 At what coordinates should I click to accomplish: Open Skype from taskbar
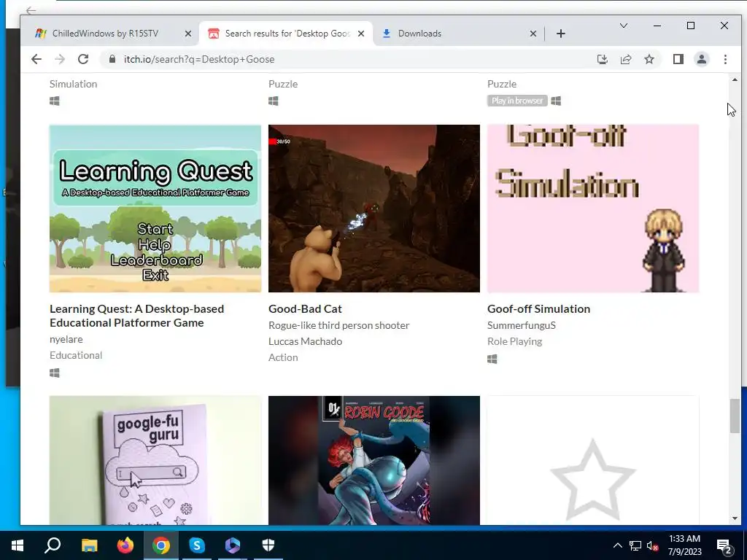tap(197, 545)
